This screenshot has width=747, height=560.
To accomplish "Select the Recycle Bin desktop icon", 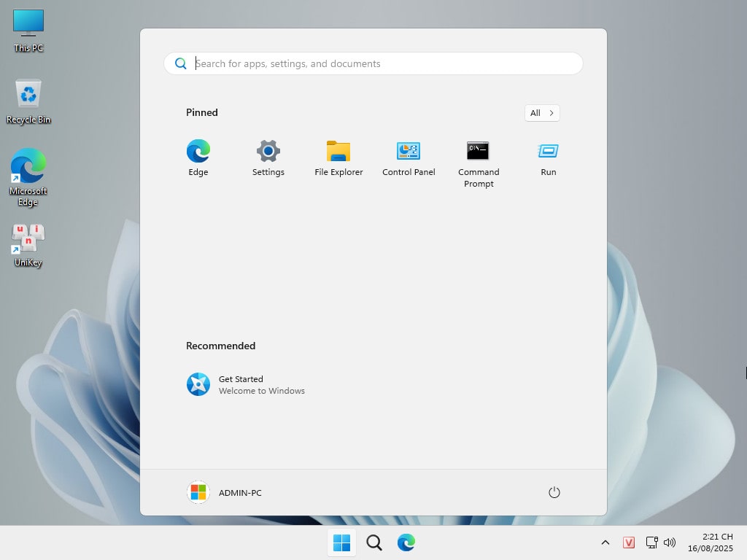I will click(x=28, y=101).
